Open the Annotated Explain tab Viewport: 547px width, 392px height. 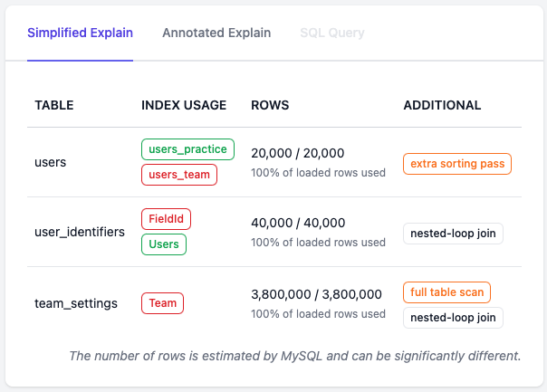pyautogui.click(x=216, y=33)
